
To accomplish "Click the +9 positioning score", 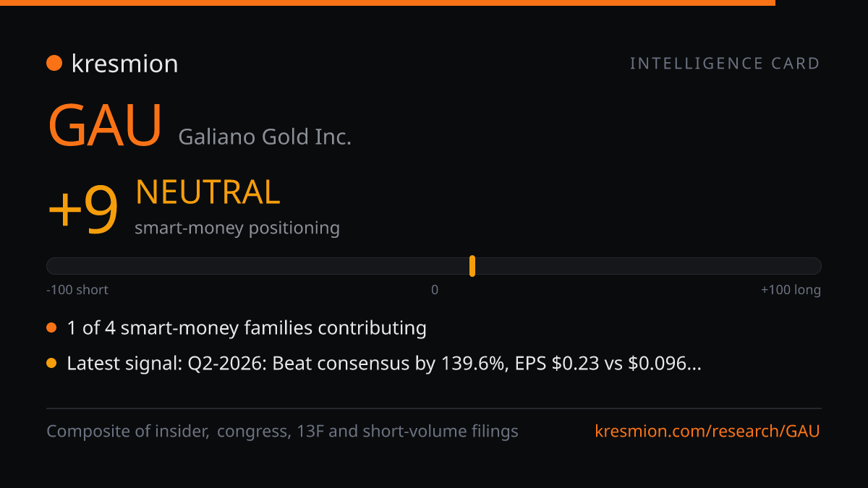I will click(83, 210).
